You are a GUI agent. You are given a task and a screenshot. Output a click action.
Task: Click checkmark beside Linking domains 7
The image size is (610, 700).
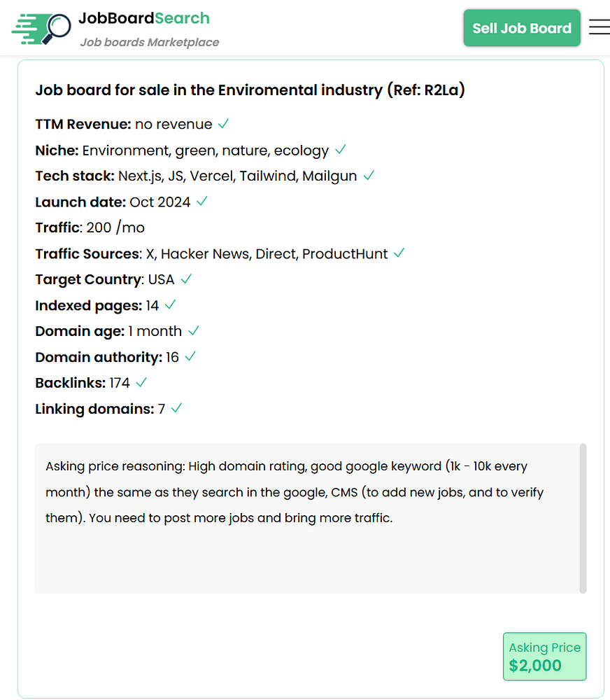click(176, 409)
